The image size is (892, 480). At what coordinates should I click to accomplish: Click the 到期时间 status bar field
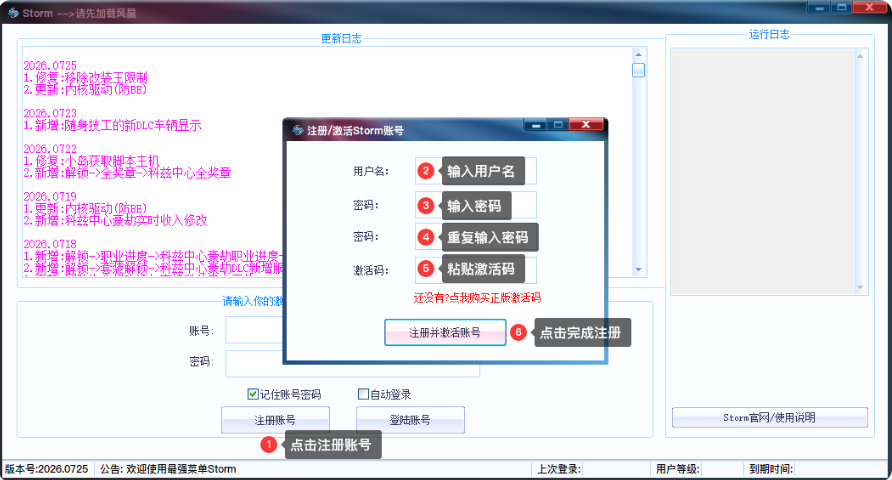coord(771,469)
